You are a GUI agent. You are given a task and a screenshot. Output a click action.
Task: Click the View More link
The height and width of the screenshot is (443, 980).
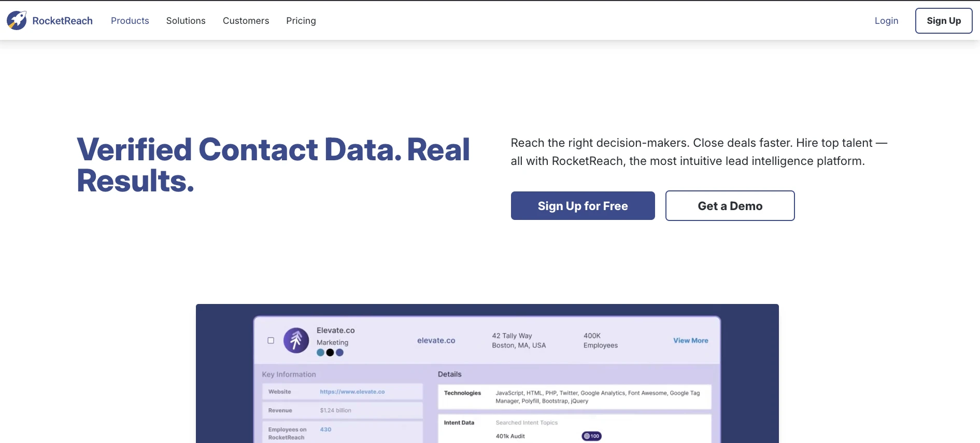pos(691,341)
